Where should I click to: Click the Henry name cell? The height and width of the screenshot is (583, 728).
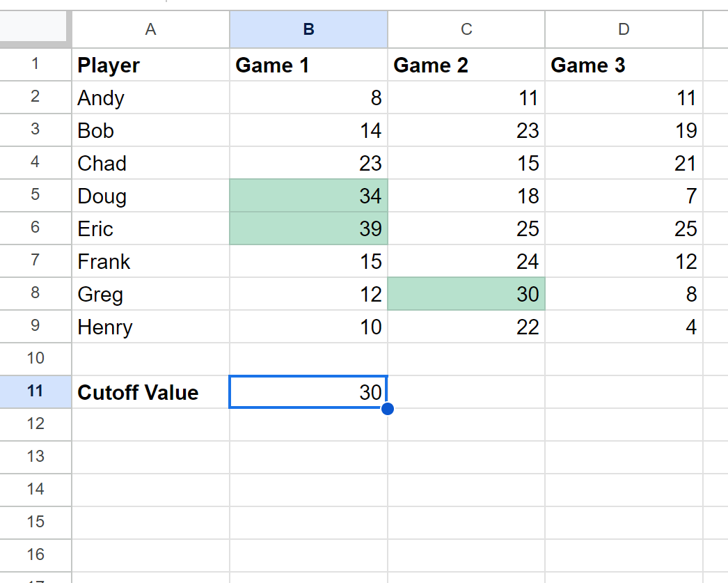coord(150,327)
